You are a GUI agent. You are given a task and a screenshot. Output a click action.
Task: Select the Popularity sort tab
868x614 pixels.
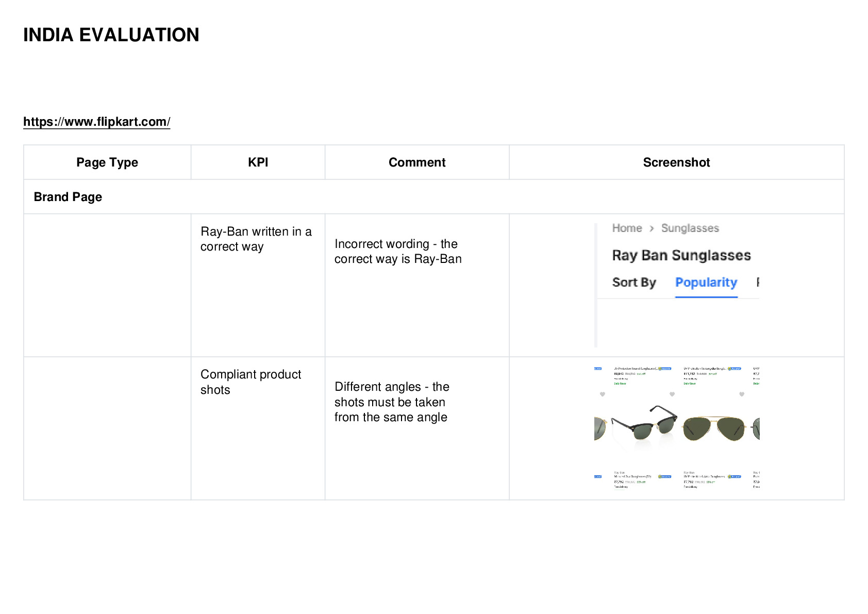[x=706, y=283]
